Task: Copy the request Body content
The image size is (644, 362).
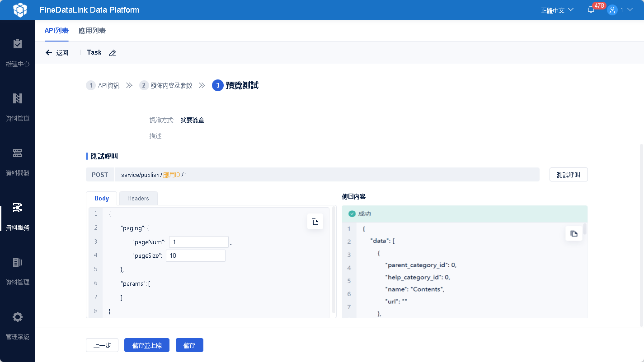Action: pos(315,222)
